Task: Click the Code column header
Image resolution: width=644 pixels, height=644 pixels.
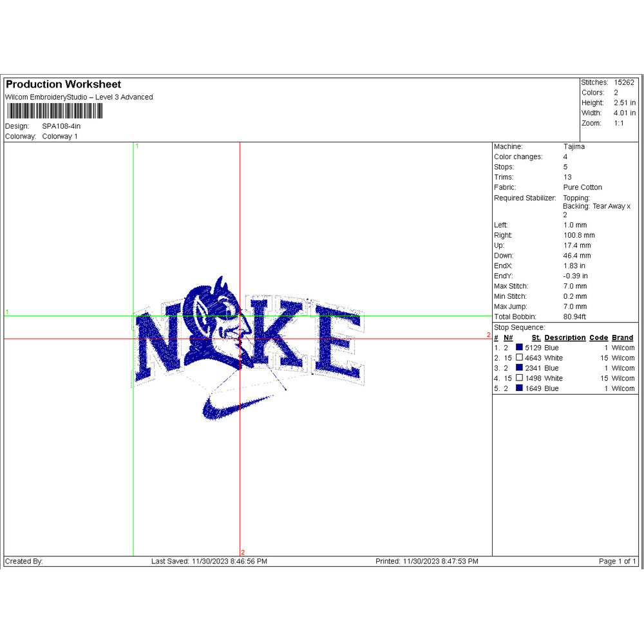Action: pos(598,337)
